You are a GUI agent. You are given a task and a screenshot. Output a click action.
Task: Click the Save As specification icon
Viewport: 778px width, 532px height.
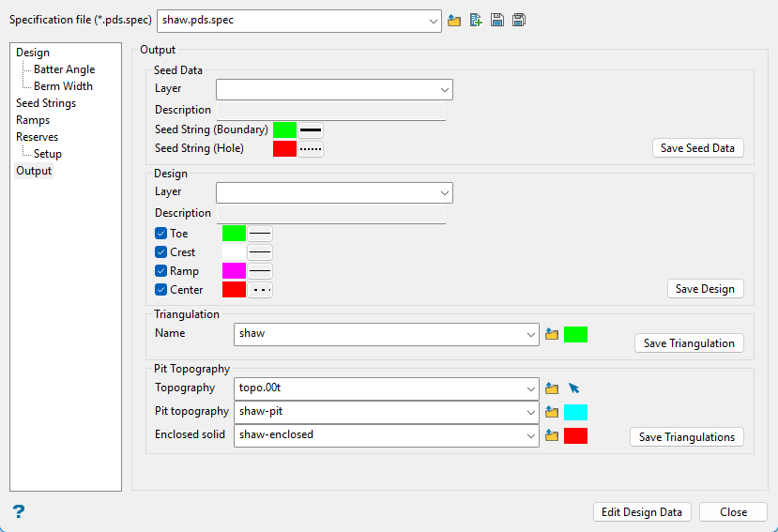coord(519,21)
